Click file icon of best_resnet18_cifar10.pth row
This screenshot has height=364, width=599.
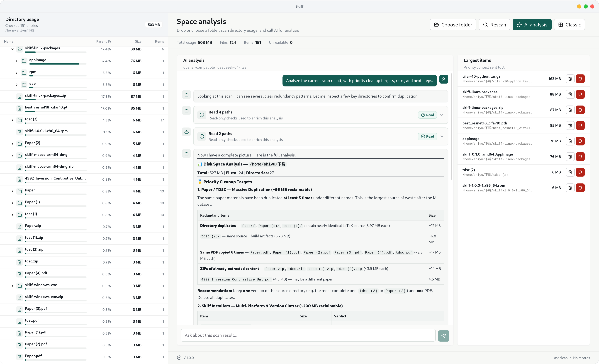[x=20, y=108]
